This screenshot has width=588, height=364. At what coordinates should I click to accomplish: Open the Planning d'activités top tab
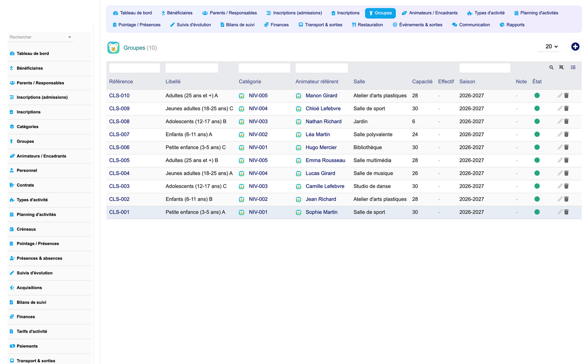[536, 13]
